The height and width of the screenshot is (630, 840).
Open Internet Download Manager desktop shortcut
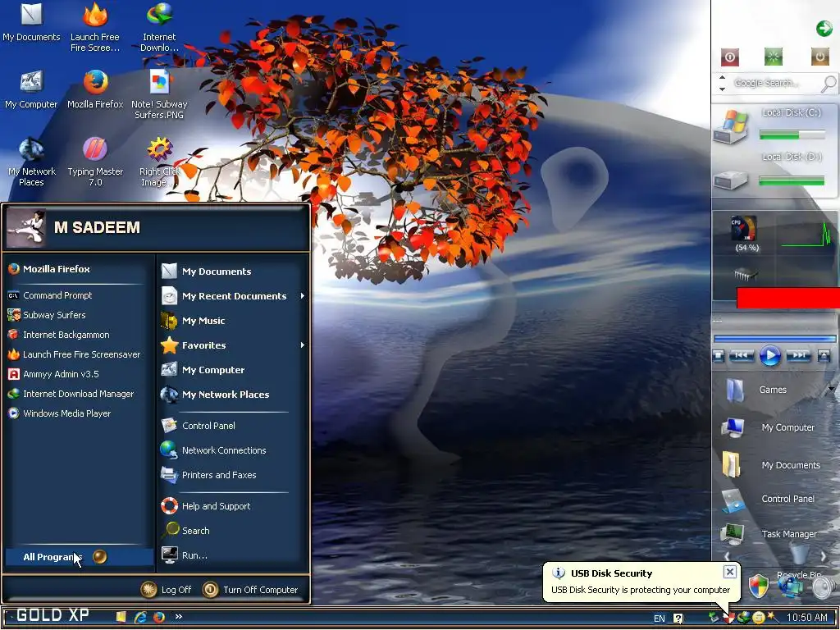[x=159, y=27]
